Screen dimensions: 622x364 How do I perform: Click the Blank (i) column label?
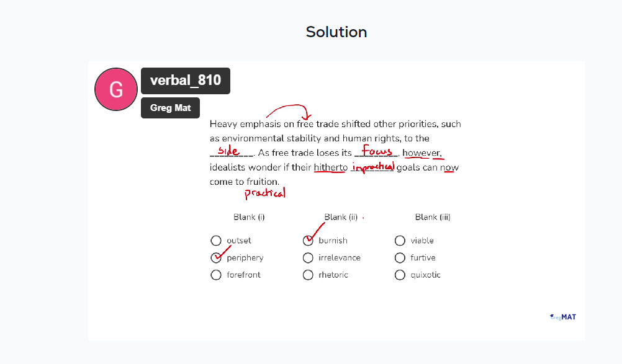click(x=249, y=217)
